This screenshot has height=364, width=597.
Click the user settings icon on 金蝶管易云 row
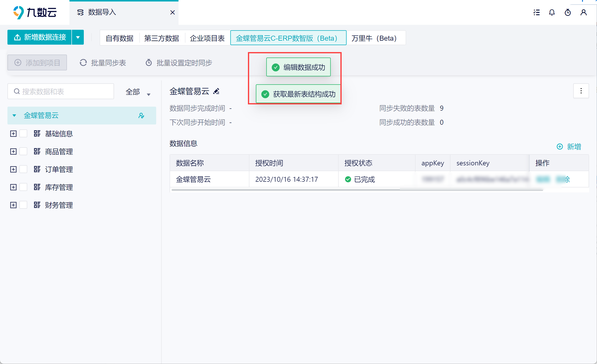(x=141, y=116)
